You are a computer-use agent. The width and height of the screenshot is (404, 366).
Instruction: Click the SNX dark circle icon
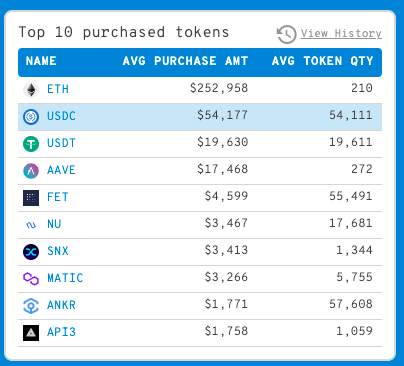31,252
